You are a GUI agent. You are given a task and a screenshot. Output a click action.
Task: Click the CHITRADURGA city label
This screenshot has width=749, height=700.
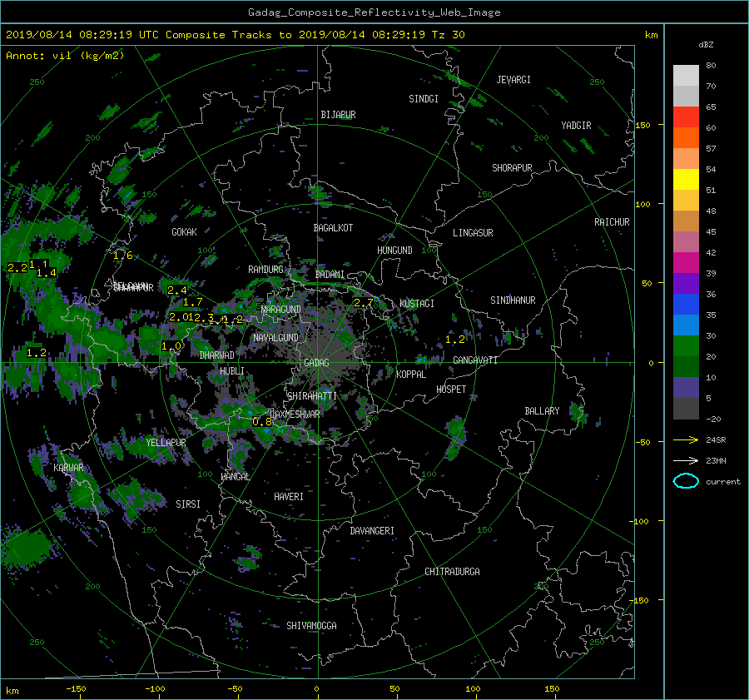click(x=453, y=572)
